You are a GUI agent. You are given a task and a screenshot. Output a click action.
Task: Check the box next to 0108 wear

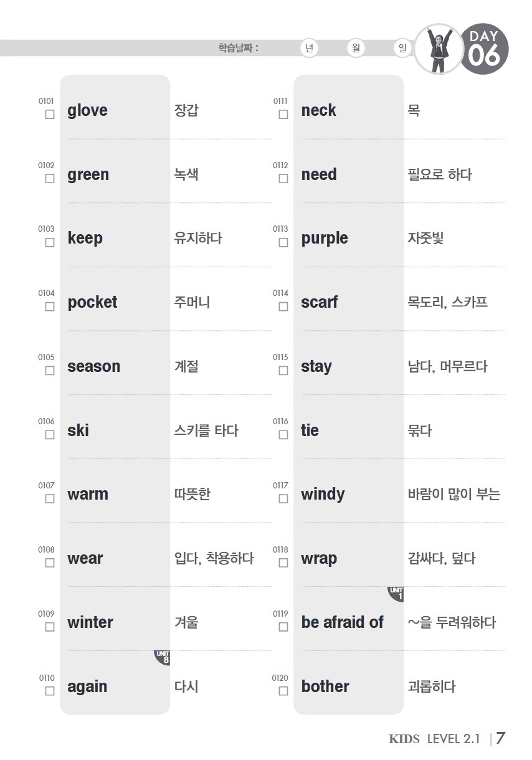[50, 563]
